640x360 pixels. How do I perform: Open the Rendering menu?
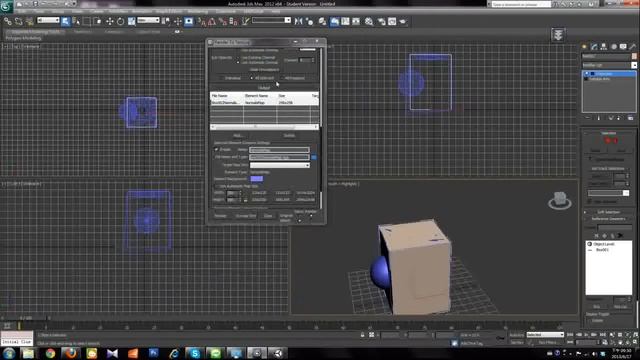[198, 11]
